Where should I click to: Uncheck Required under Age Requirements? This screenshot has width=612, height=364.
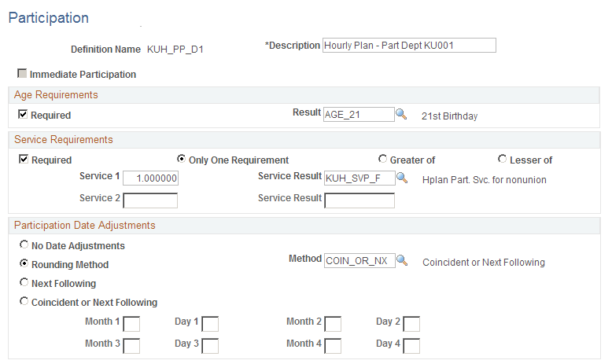click(x=23, y=114)
